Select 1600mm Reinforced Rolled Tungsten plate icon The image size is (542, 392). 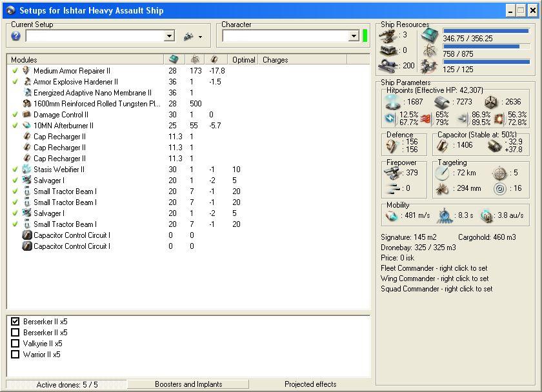[26, 103]
